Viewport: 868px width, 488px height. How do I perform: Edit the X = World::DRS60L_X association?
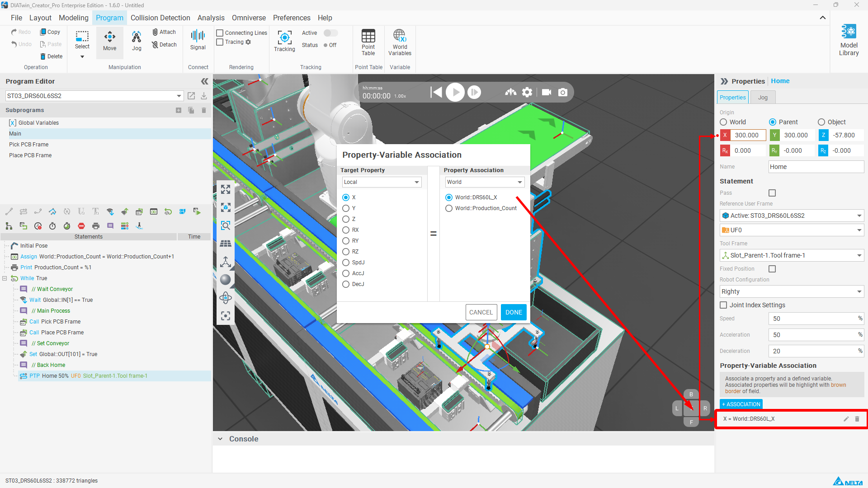pos(846,419)
